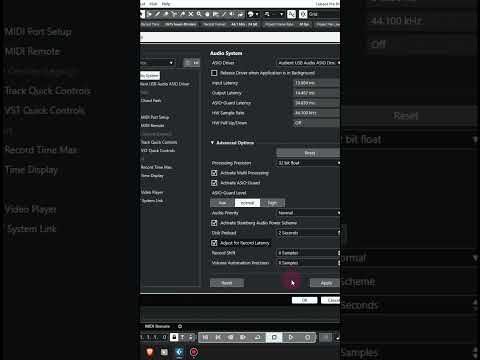Image resolution: width=480 pixels, height=360 pixels.
Task: Confirm with the OK button
Action: (304, 300)
